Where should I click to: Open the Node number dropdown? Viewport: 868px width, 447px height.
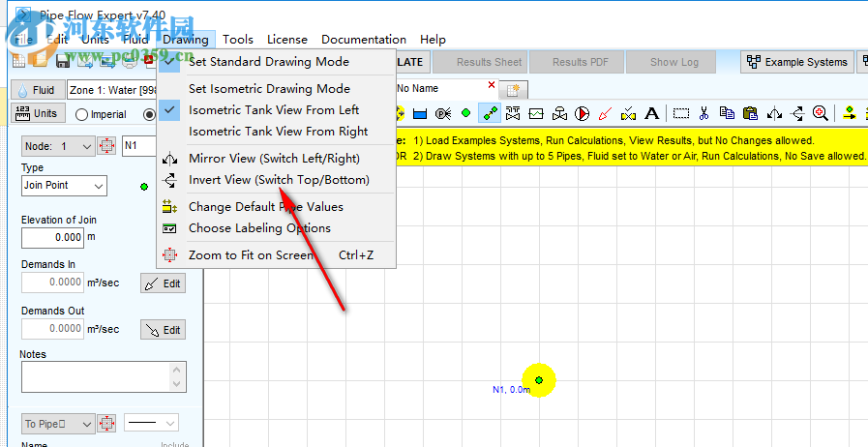coord(87,146)
